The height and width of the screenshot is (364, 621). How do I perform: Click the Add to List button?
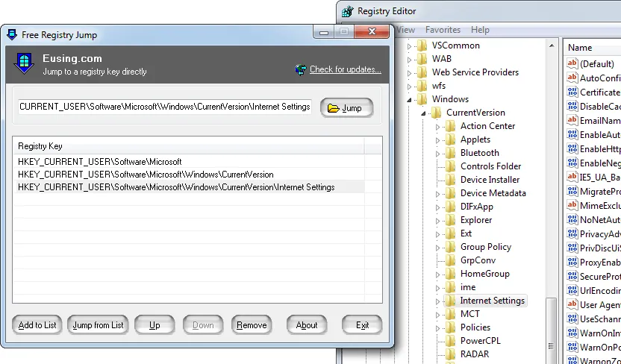[x=37, y=325]
